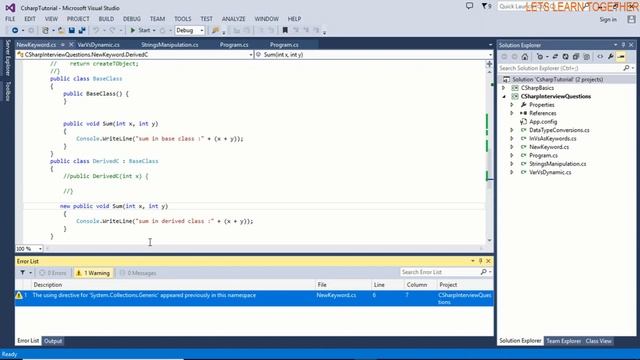Screen dimensions: 640x360
Task: Click the New Project toolbar icon
Action: pos(45,30)
